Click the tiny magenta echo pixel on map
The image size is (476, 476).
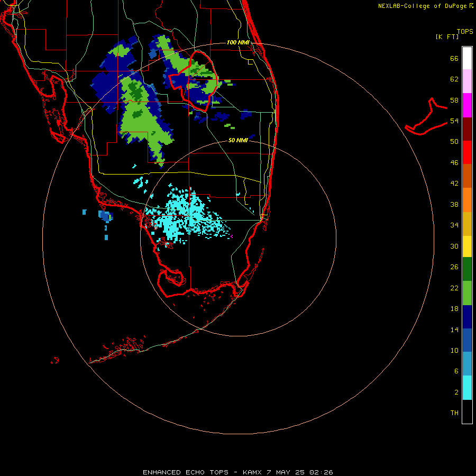pos(232,236)
